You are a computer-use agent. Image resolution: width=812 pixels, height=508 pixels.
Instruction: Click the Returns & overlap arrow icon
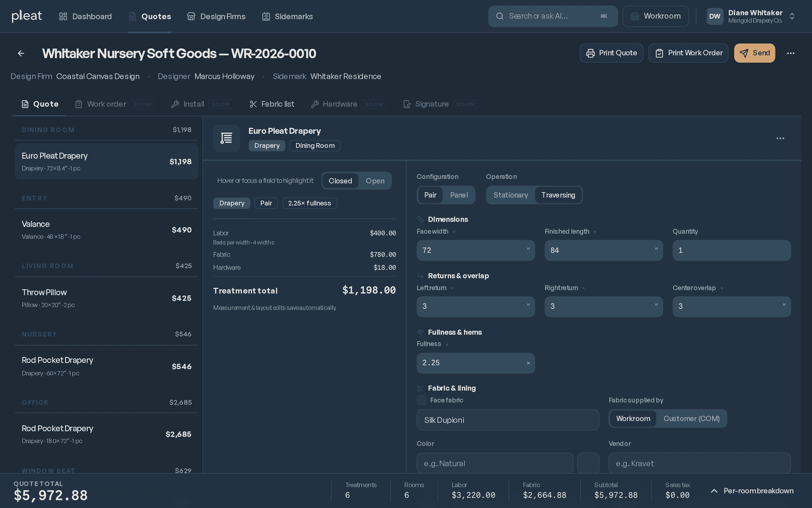click(420, 276)
